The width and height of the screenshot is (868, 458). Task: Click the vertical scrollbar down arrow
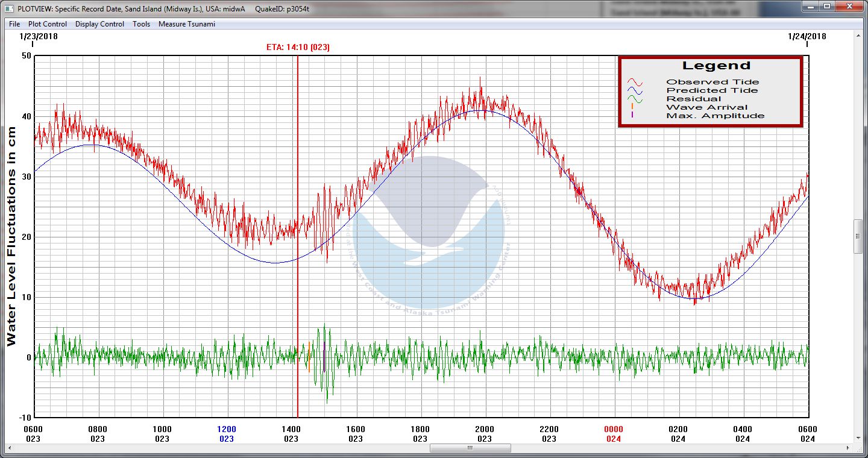click(x=859, y=438)
